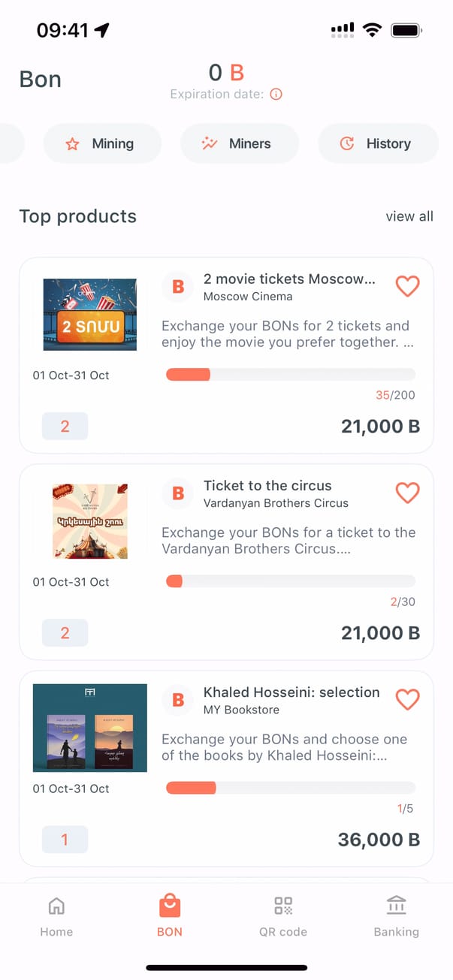Open the QR code scanner tab
This screenshot has width=453, height=980.
pos(282,916)
